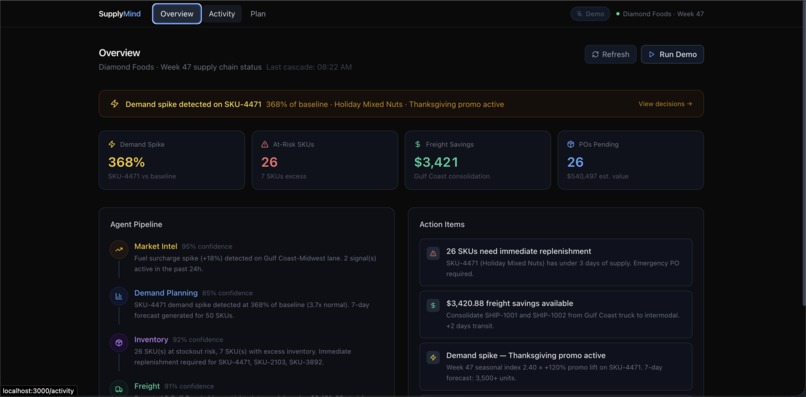
Task: Open the 26 SKUs need immediate replenishment item
Action: click(556, 262)
